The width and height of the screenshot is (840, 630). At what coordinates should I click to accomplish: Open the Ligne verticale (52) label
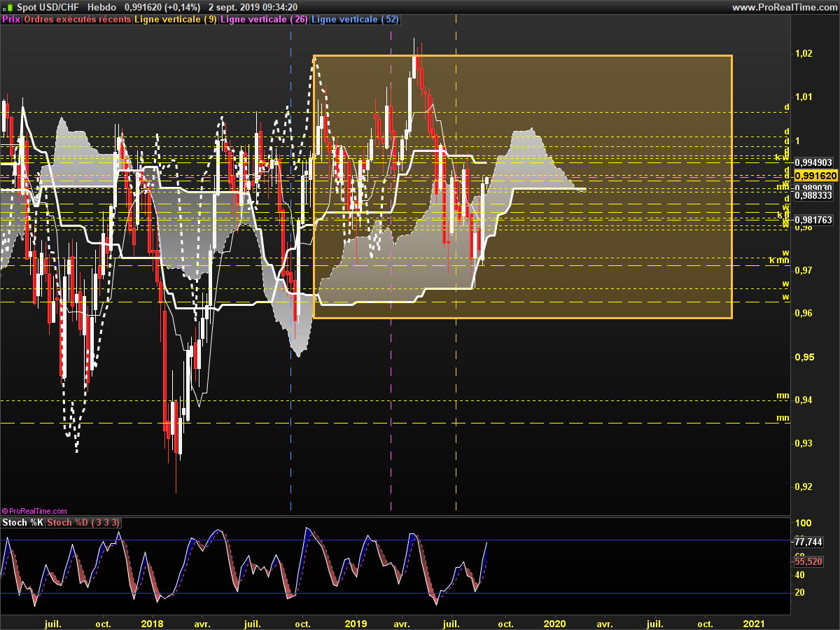tap(355, 20)
